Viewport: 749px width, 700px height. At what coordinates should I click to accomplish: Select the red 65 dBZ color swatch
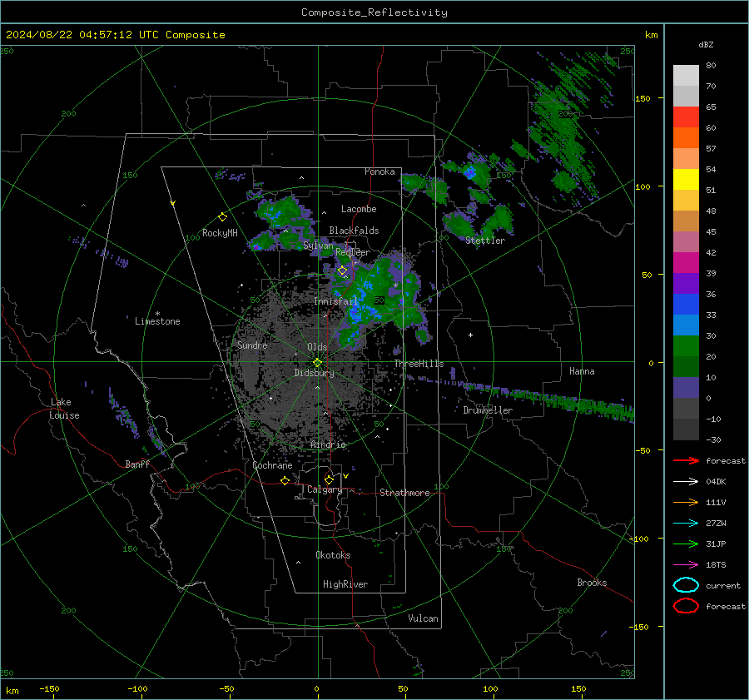click(x=686, y=117)
